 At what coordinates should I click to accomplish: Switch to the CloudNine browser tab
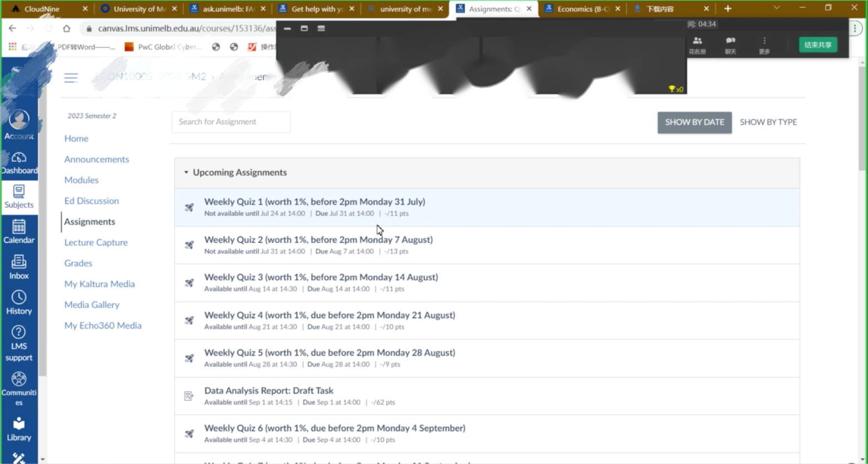(x=42, y=9)
